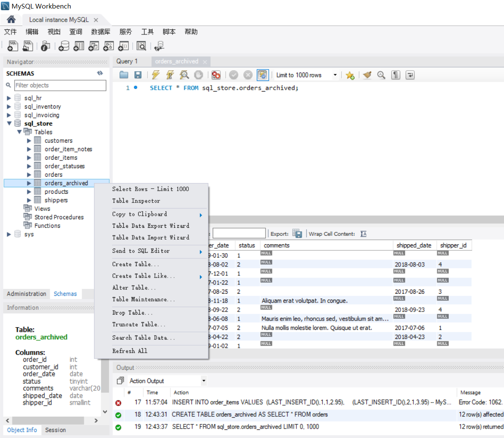
Task: Toggle invisible characters display icon
Action: 396,75
